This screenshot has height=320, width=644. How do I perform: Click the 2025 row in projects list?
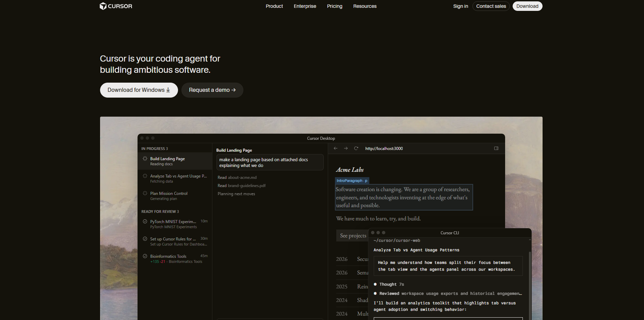(x=352, y=287)
